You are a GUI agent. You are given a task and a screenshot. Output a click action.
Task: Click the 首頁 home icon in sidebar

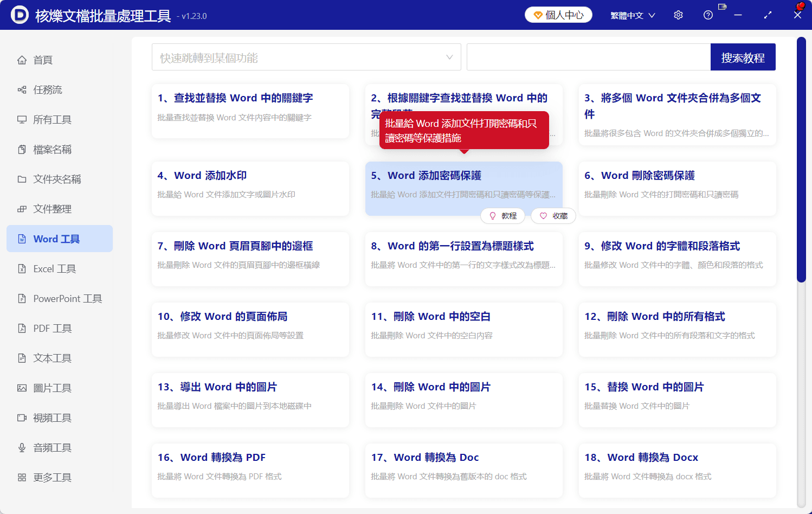coord(22,60)
